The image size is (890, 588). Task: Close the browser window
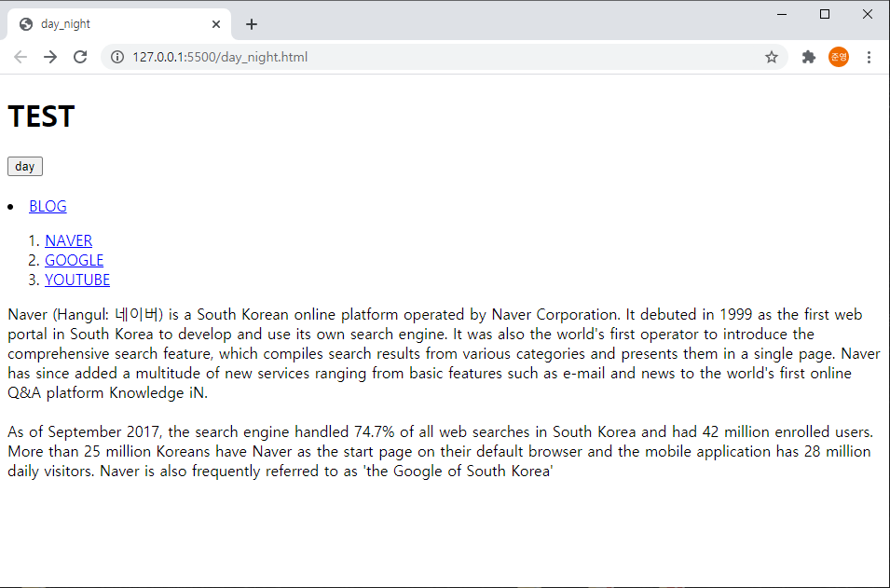click(x=868, y=14)
